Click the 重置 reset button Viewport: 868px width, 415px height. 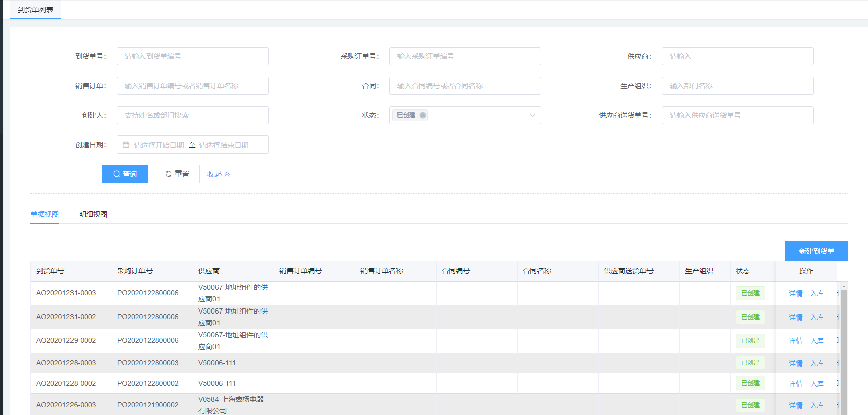(177, 174)
